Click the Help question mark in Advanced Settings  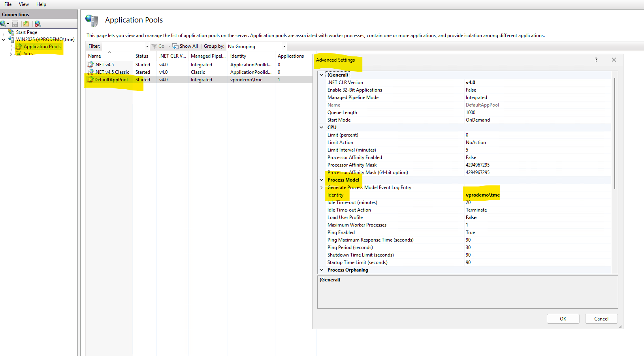click(596, 60)
